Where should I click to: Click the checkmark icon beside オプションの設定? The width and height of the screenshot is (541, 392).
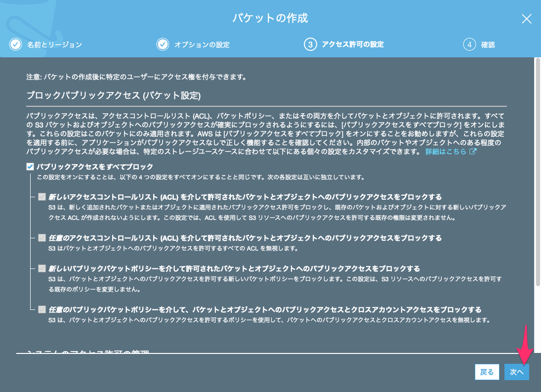(x=163, y=44)
